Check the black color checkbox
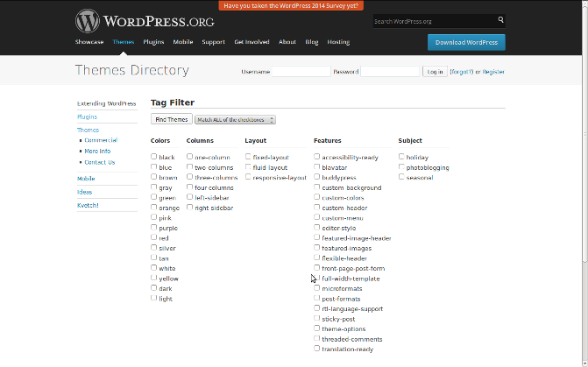 [x=153, y=156]
